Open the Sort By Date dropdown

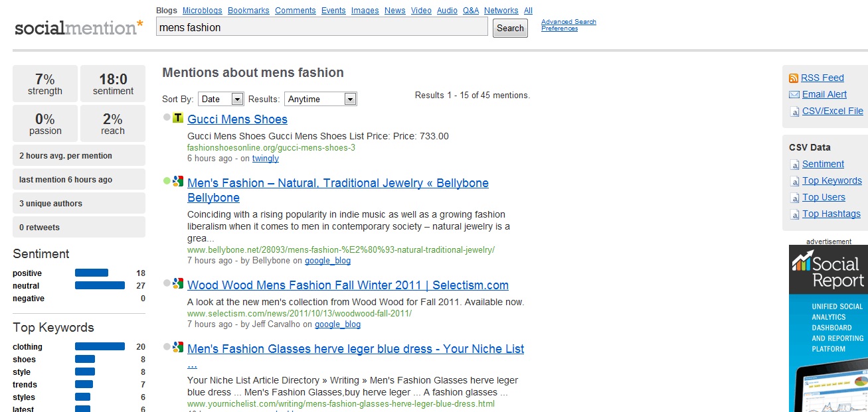pos(221,99)
